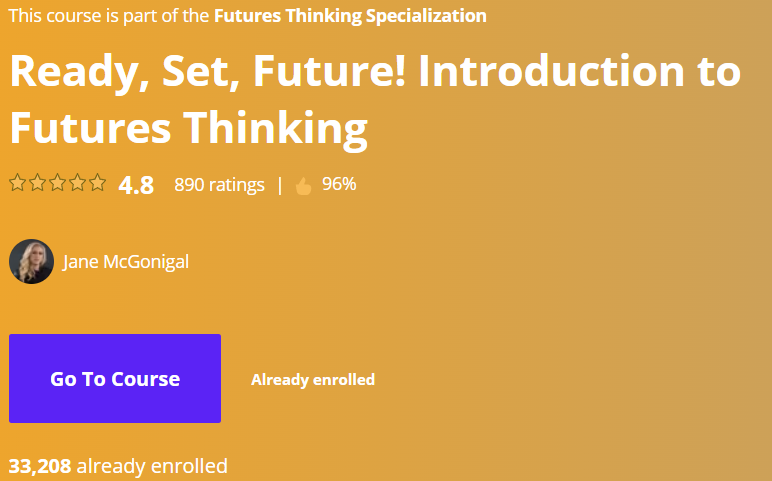Click the divider between ratings and thumbs-up
This screenshot has width=772, height=481.
pyautogui.click(x=280, y=185)
